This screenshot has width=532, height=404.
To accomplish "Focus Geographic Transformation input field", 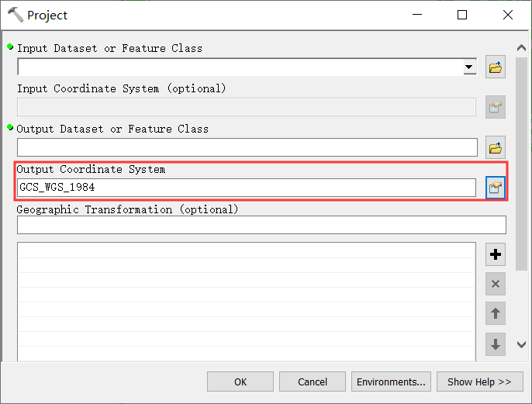I will (261, 225).
